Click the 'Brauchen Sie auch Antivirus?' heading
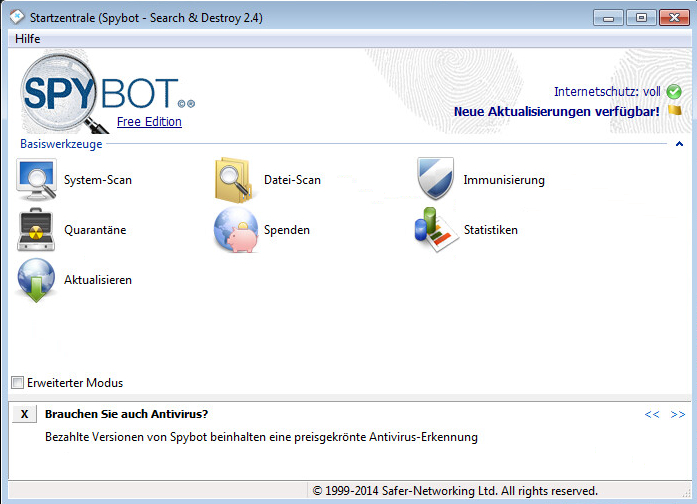Image resolution: width=697 pixels, height=504 pixels. 127,414
